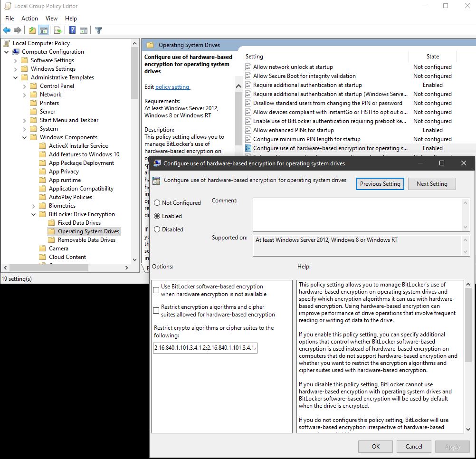Open the Help toolbar icon
The width and height of the screenshot is (476, 459).
pyautogui.click(x=72, y=30)
